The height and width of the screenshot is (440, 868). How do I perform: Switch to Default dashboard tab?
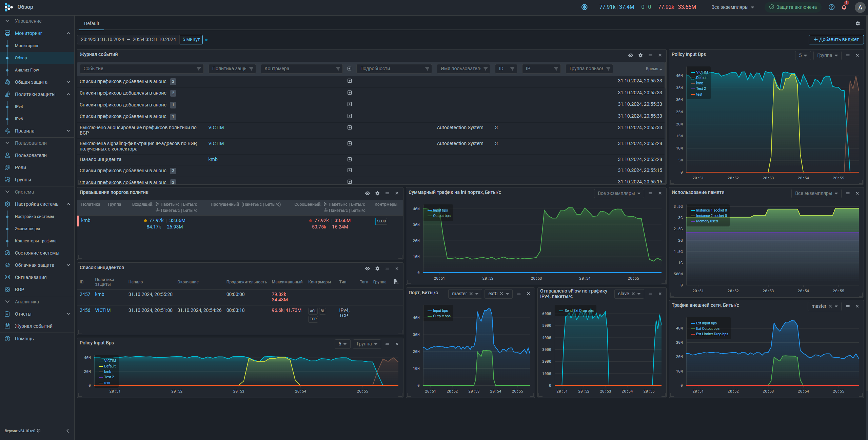pos(92,23)
